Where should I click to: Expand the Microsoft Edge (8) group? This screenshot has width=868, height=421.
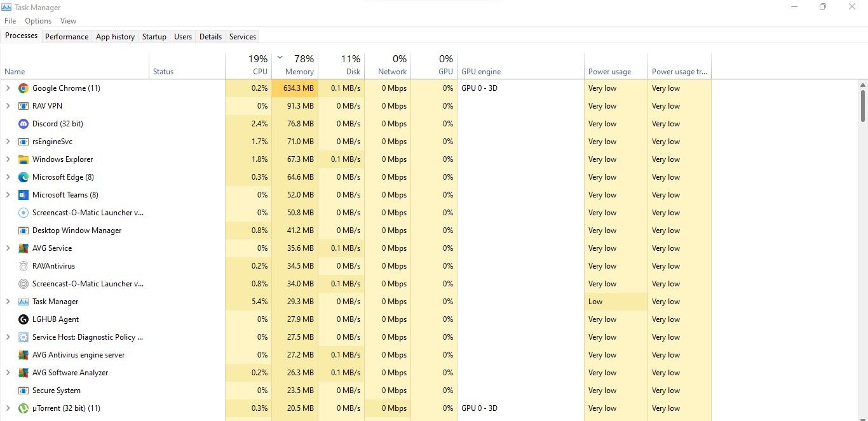point(8,177)
